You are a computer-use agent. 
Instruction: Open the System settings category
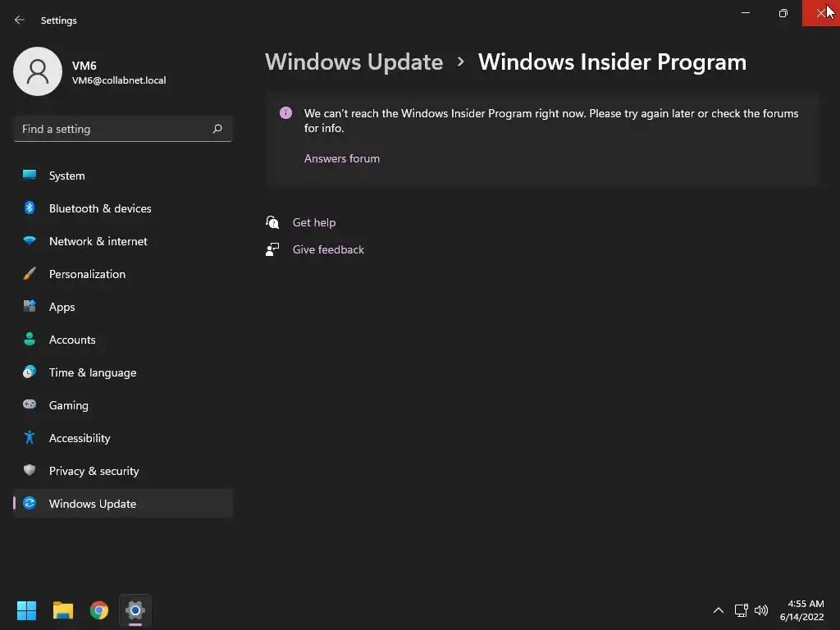click(123, 176)
